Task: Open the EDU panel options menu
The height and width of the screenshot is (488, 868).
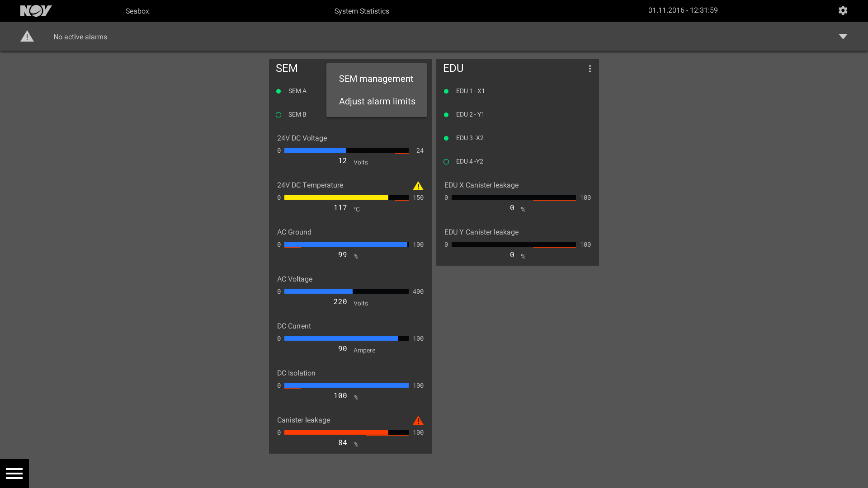Action: (x=590, y=69)
